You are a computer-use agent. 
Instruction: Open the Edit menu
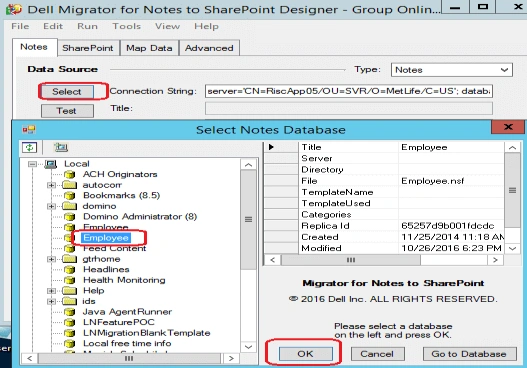(53, 26)
